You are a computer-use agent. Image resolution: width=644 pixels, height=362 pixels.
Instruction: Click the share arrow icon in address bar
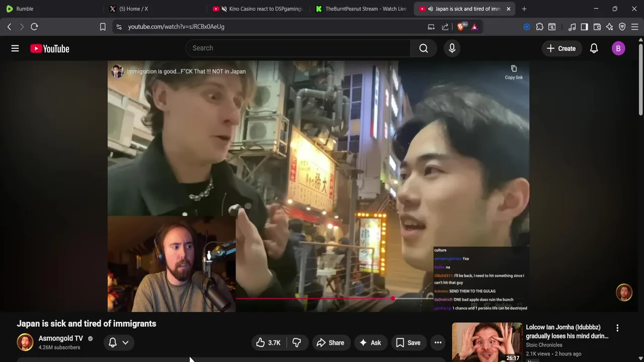tap(445, 27)
